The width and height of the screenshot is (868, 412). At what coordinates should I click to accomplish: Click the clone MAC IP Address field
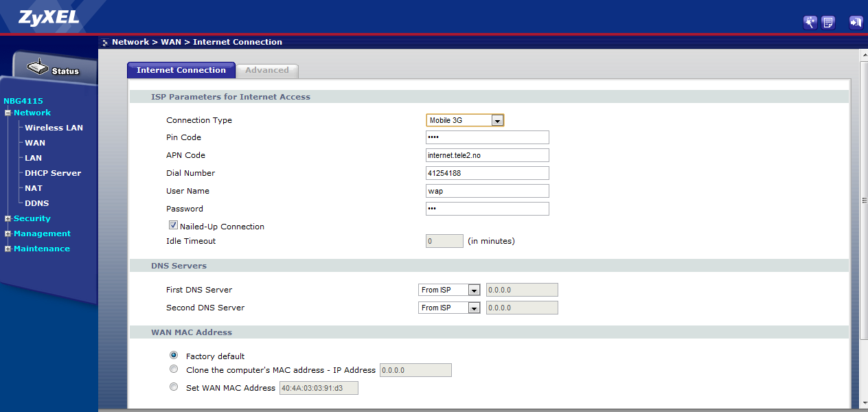415,370
